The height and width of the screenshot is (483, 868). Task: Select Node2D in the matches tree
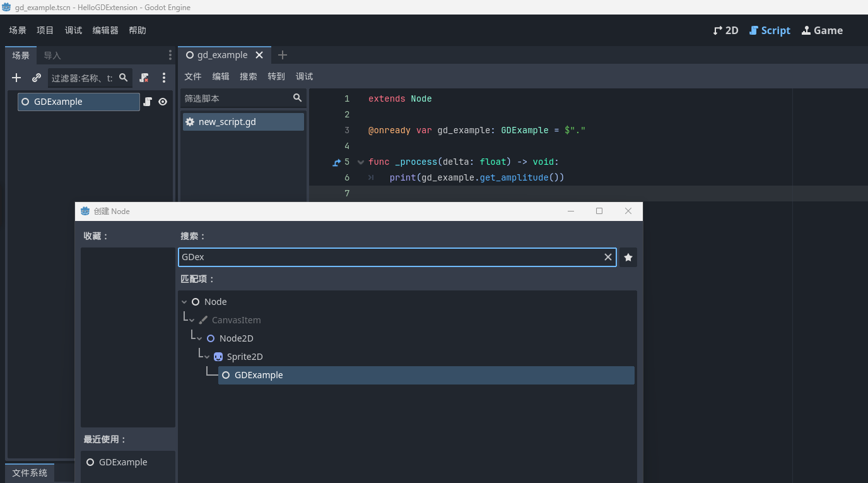click(x=236, y=338)
